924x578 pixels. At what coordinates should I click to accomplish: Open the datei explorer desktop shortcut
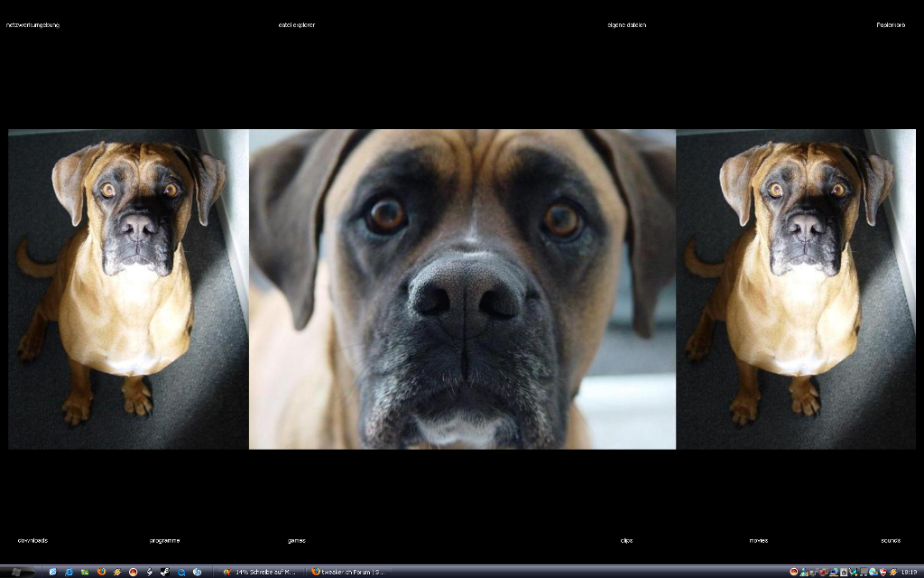(297, 25)
